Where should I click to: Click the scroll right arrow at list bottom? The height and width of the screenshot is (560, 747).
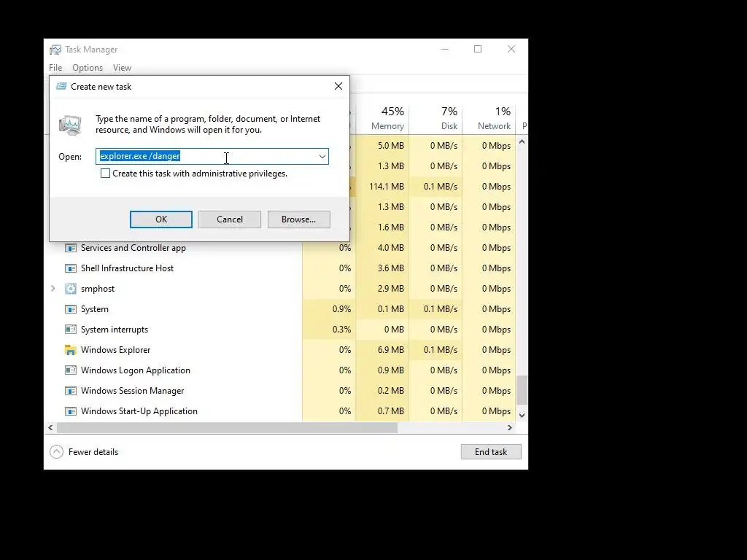(510, 427)
